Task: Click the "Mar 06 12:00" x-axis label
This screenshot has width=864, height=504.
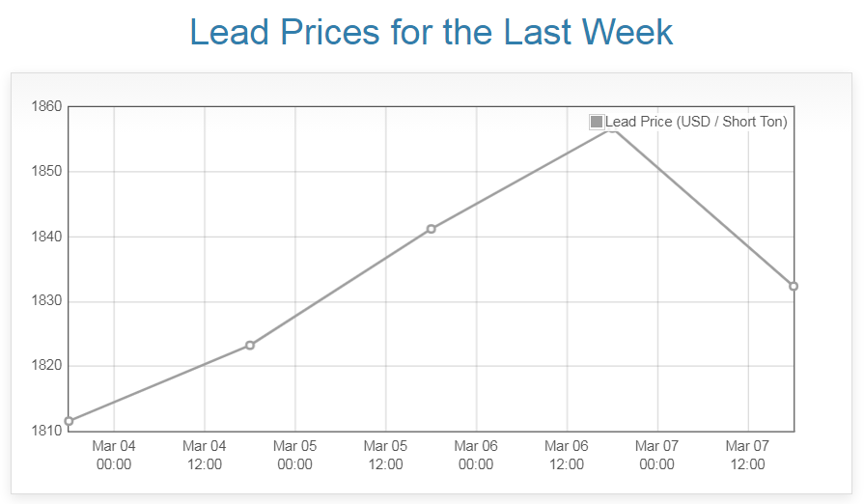Action: tap(567, 455)
